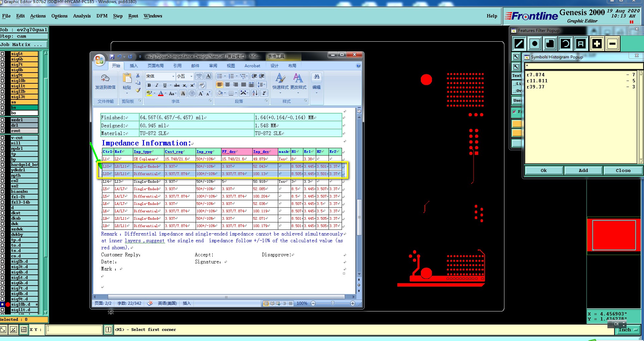Toggle the checkbox for layer sig5t
The width and height of the screenshot is (644, 341).
tap(2, 54)
